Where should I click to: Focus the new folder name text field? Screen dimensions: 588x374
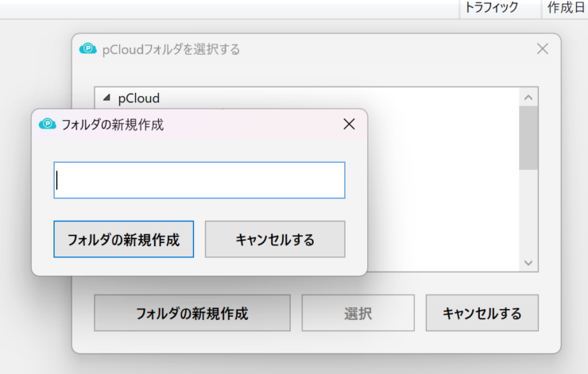tap(199, 180)
